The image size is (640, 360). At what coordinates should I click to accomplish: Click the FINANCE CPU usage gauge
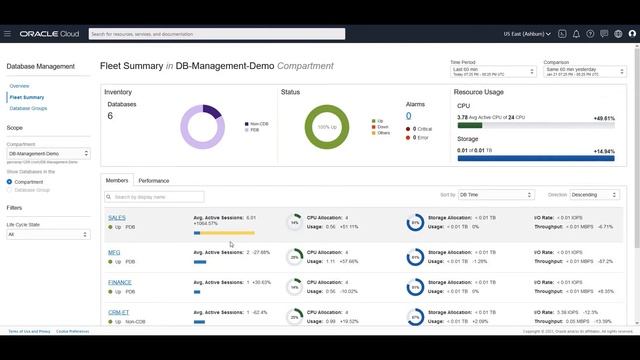point(294,287)
